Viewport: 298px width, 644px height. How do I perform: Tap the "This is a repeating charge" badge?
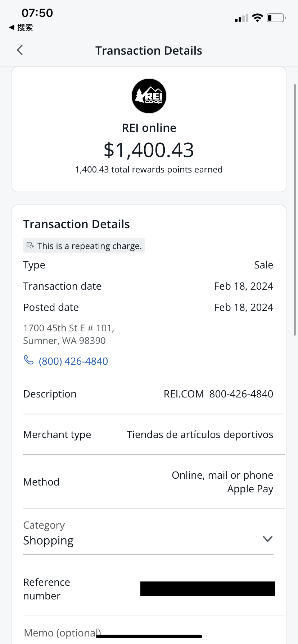coord(84,246)
